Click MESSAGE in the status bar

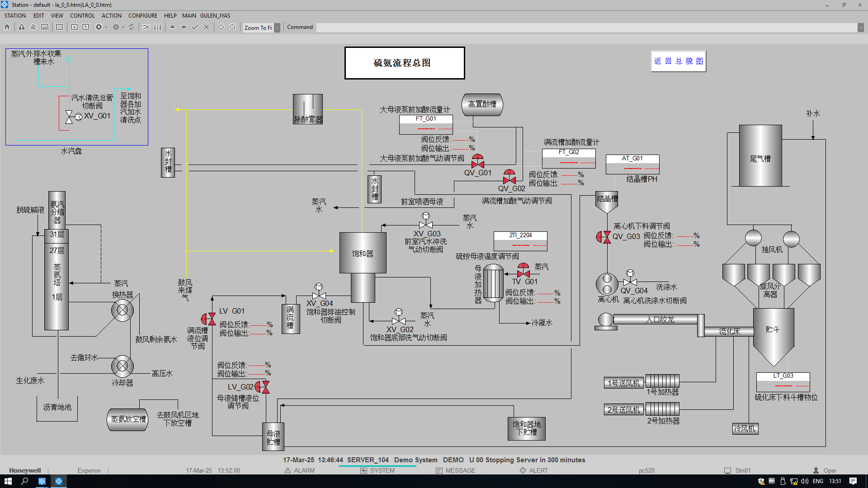click(456, 470)
